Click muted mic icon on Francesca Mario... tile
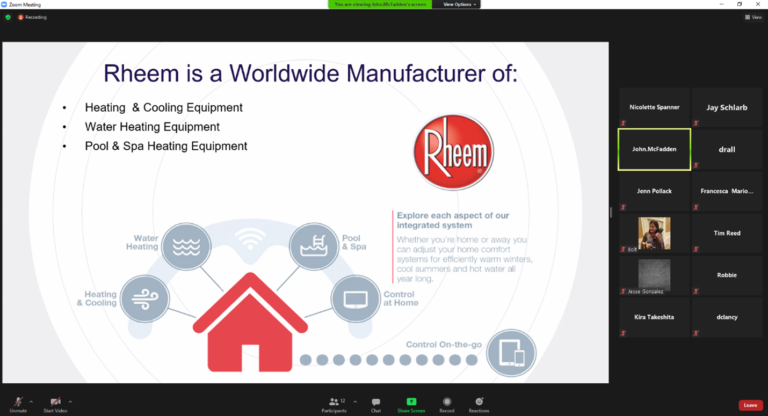 [x=696, y=207]
